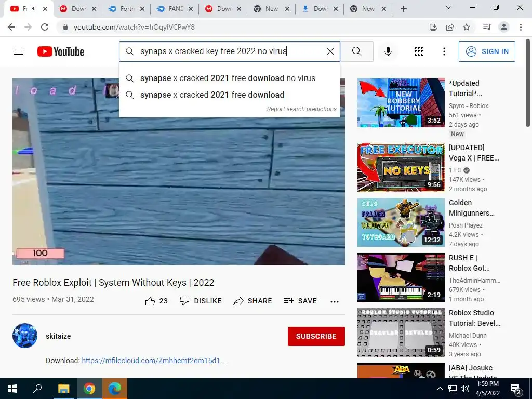Image resolution: width=532 pixels, height=399 pixels.
Task: Open the notification center
Action: pos(516,389)
